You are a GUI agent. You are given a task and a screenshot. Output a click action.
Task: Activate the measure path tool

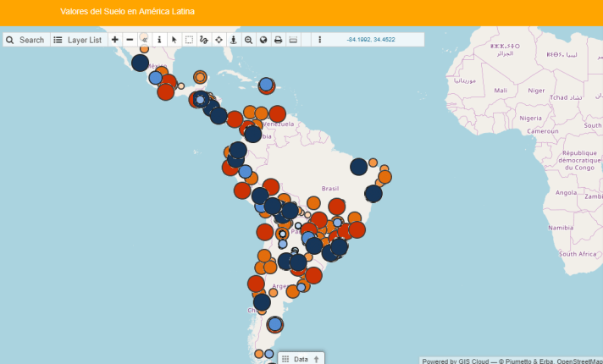(x=204, y=40)
